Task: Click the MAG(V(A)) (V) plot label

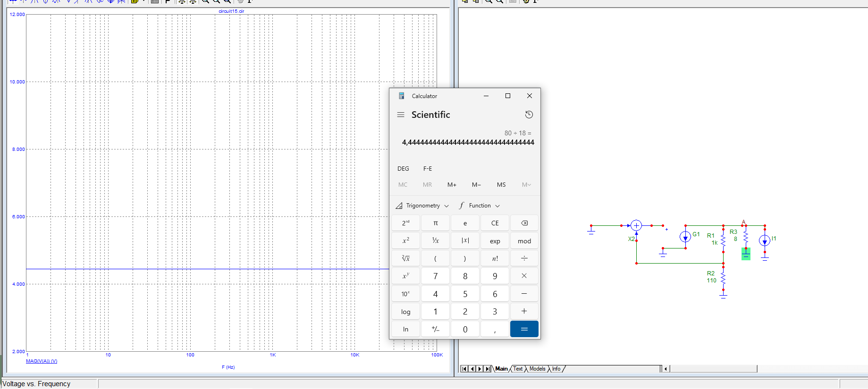Action: pyautogui.click(x=42, y=361)
